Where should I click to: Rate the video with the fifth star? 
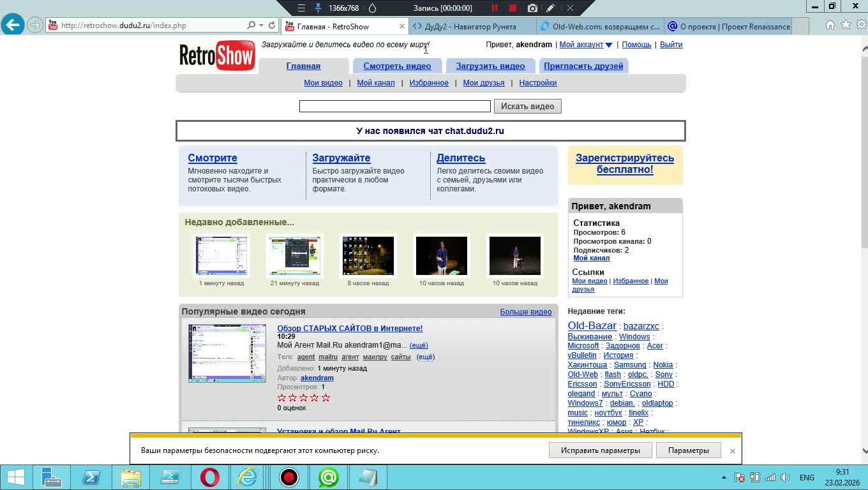325,398
